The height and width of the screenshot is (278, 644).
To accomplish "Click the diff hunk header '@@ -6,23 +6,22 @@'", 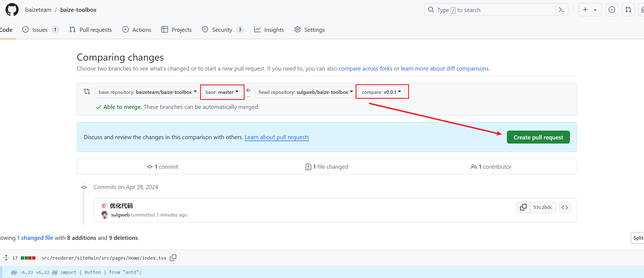I will click(x=34, y=273).
